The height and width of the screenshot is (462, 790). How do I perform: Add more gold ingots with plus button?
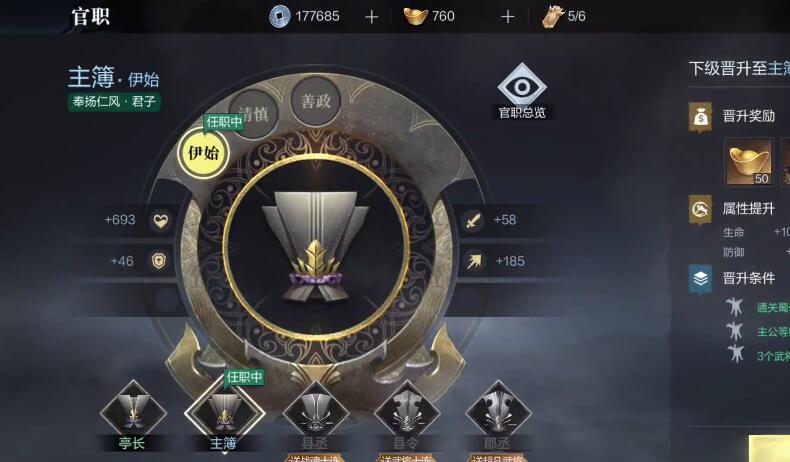point(507,17)
